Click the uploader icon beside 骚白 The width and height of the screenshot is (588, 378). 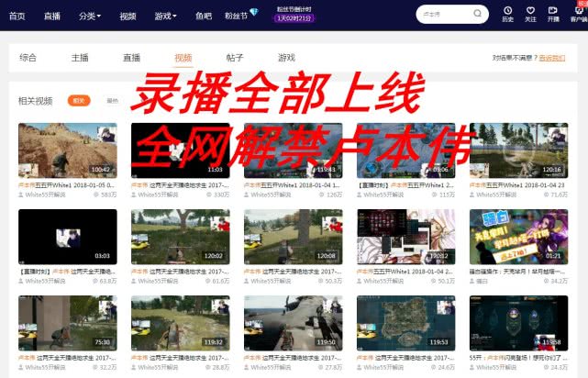click(472, 281)
